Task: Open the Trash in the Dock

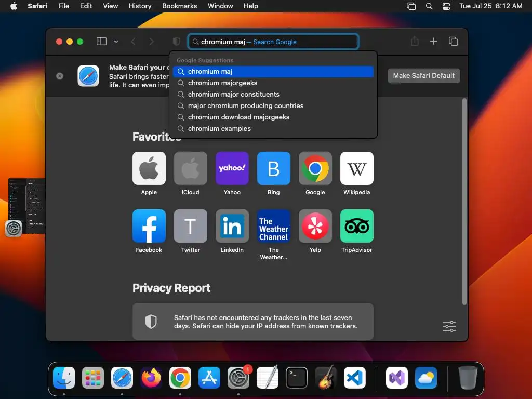Action: 468,378
